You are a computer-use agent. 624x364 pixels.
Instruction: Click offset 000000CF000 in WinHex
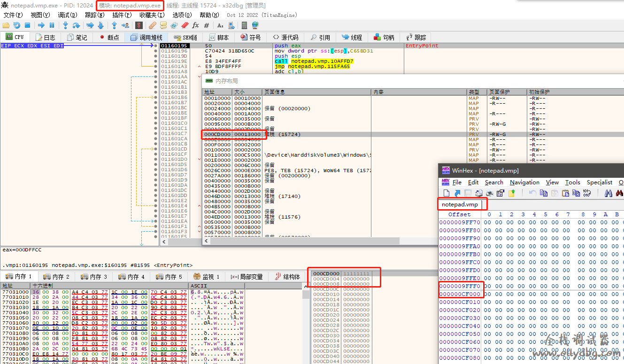tap(460, 294)
